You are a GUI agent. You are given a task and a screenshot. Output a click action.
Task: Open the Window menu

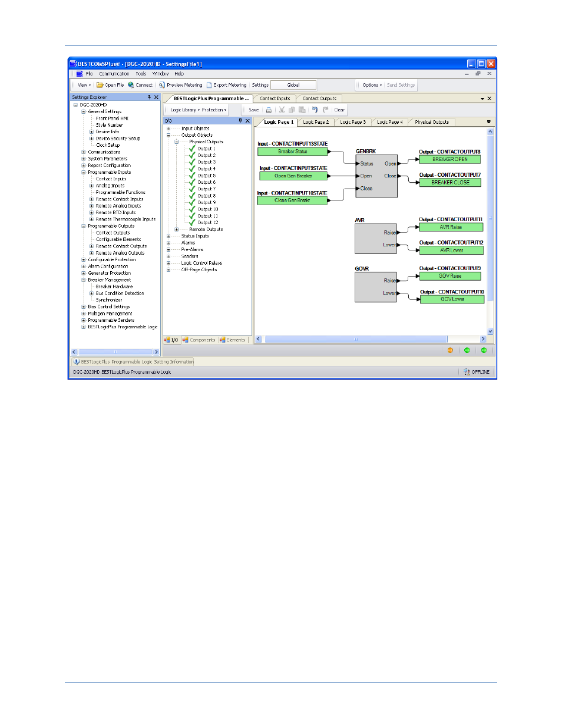160,74
